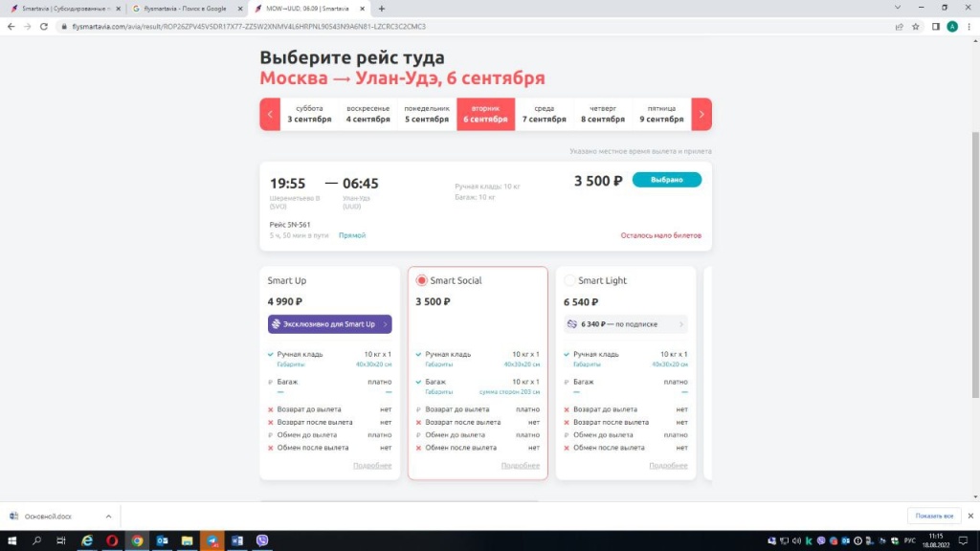Click Прямой direct flight link
The height and width of the screenshot is (551, 980).
(352, 235)
